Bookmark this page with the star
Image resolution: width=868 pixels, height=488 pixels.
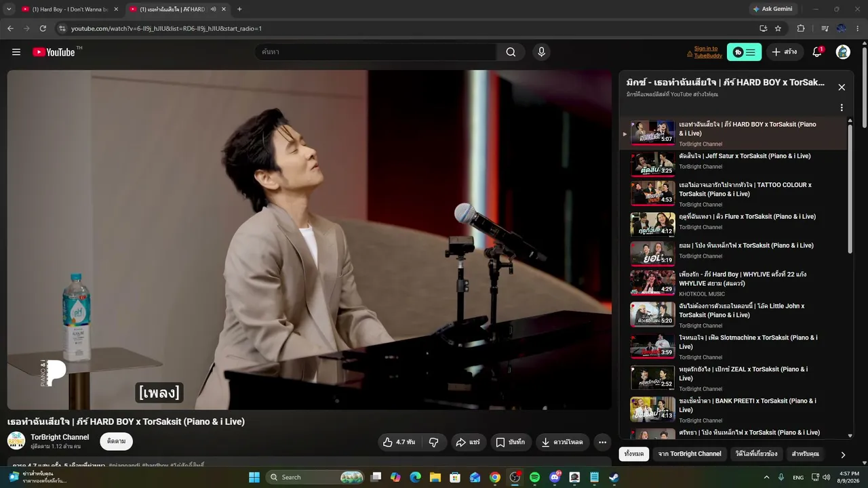[778, 28]
